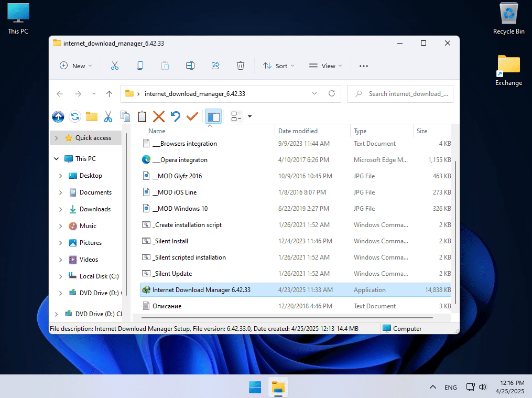This screenshot has height=398, width=532.
Task: Open the New dropdown menu
Action: pos(75,66)
